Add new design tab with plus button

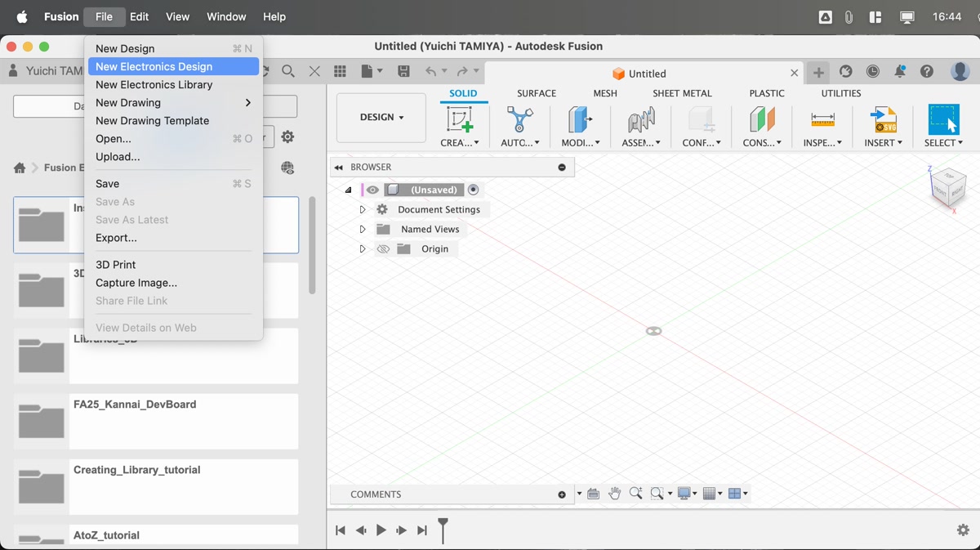(818, 73)
